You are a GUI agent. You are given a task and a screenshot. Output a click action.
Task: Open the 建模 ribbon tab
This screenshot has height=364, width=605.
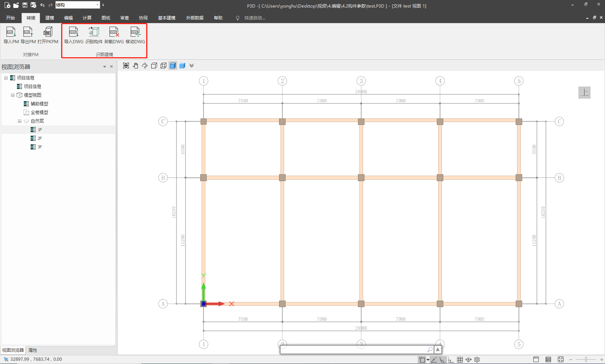coord(50,18)
